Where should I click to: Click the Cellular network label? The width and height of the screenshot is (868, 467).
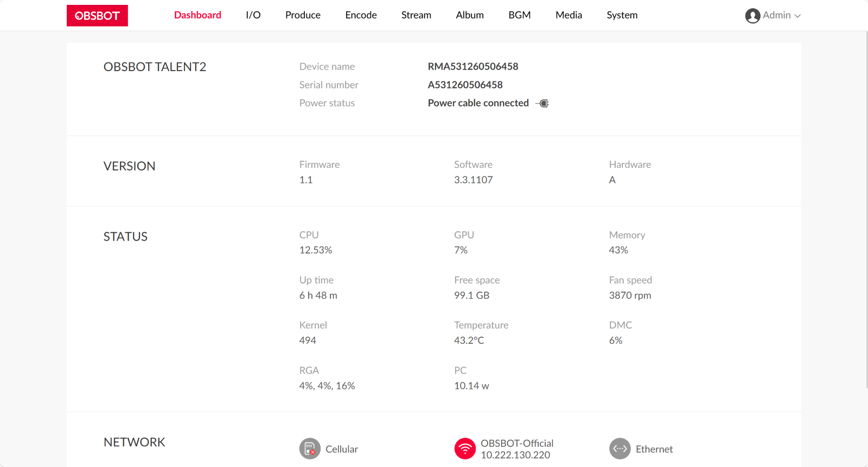(342, 449)
